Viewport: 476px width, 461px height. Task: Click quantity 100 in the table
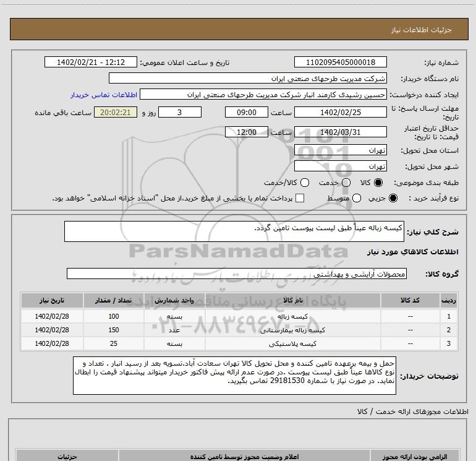point(114,316)
